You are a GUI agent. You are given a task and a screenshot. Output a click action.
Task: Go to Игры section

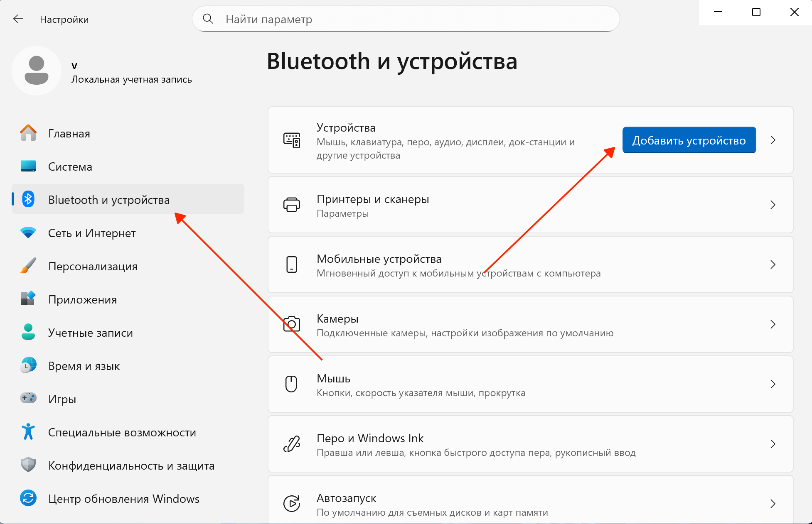[x=128, y=399]
